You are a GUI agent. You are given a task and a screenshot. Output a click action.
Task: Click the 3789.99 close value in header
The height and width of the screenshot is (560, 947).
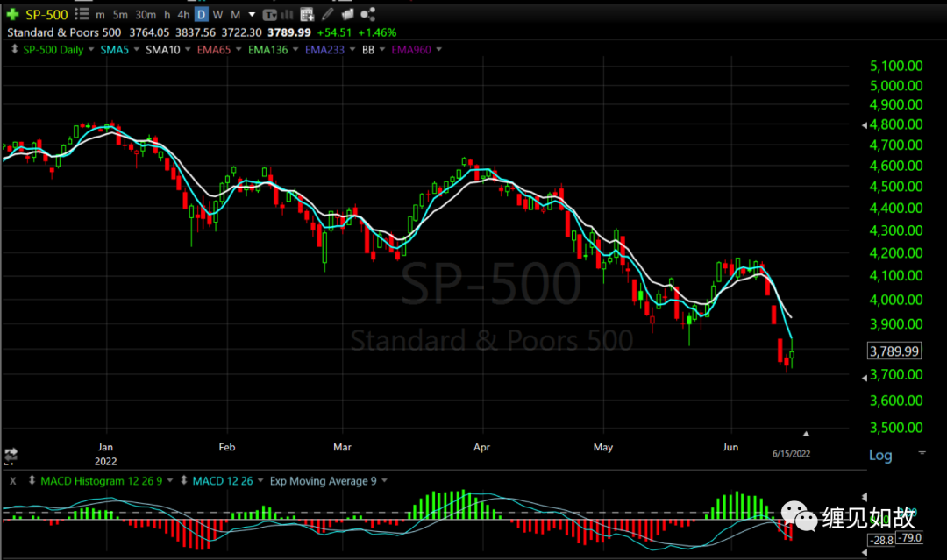coord(289,32)
